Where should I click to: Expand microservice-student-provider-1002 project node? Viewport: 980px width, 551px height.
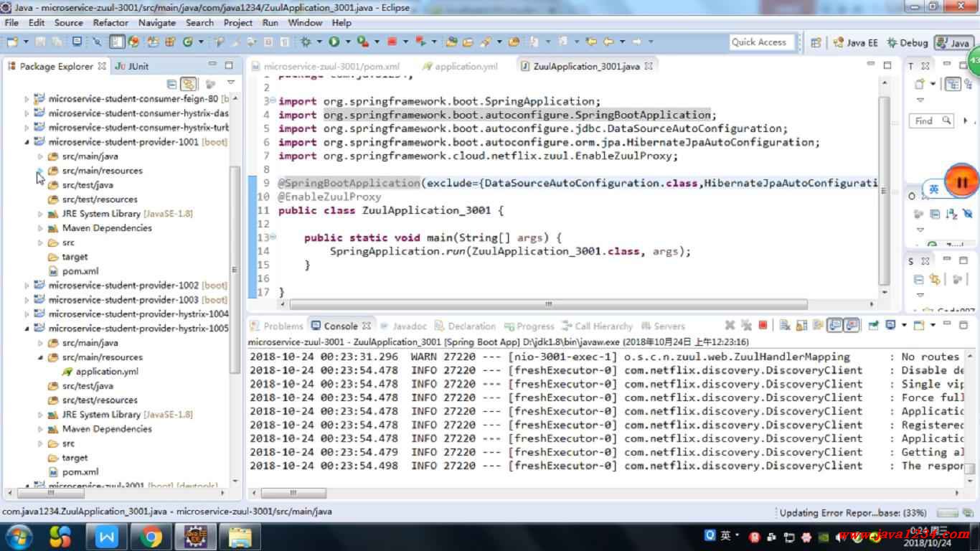point(27,286)
